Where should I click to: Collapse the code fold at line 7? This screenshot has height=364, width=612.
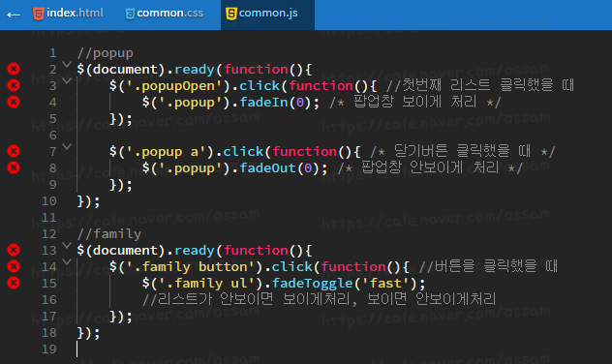(x=67, y=146)
